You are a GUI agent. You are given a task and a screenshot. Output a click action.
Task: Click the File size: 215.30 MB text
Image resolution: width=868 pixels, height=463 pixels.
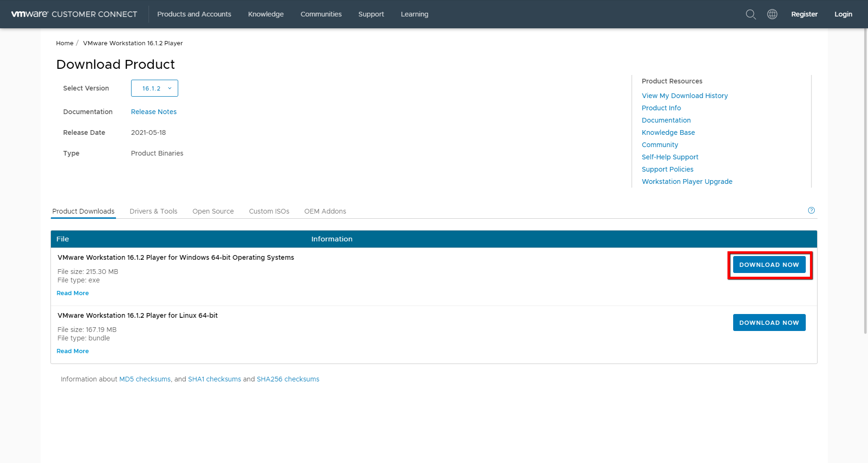tap(88, 272)
